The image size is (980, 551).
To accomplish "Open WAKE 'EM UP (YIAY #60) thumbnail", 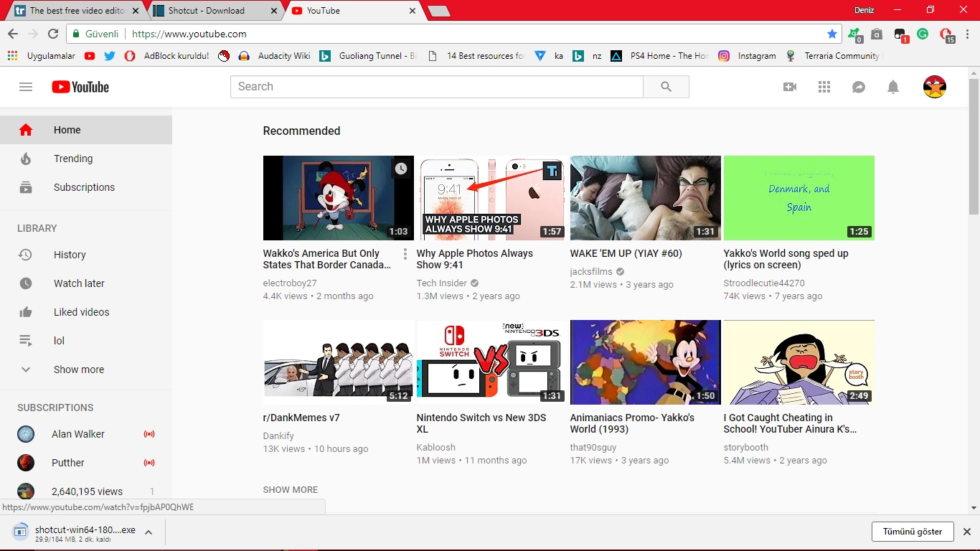I will pos(646,198).
